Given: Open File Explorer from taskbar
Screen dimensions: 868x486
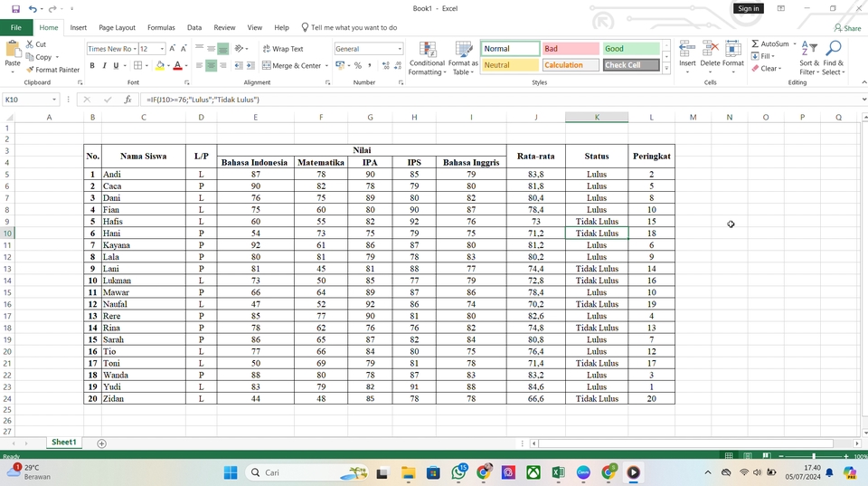Looking at the screenshot, I should coord(409,472).
